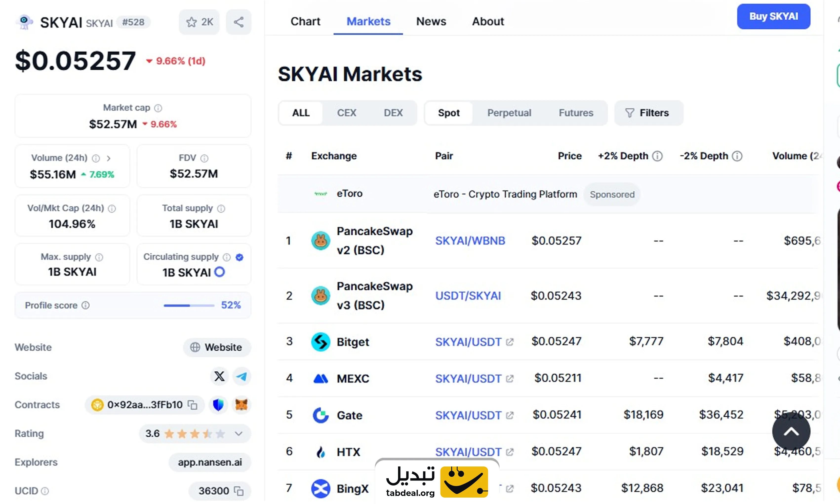This screenshot has height=504, width=840.
Task: Switch to the About tab
Action: (x=488, y=21)
